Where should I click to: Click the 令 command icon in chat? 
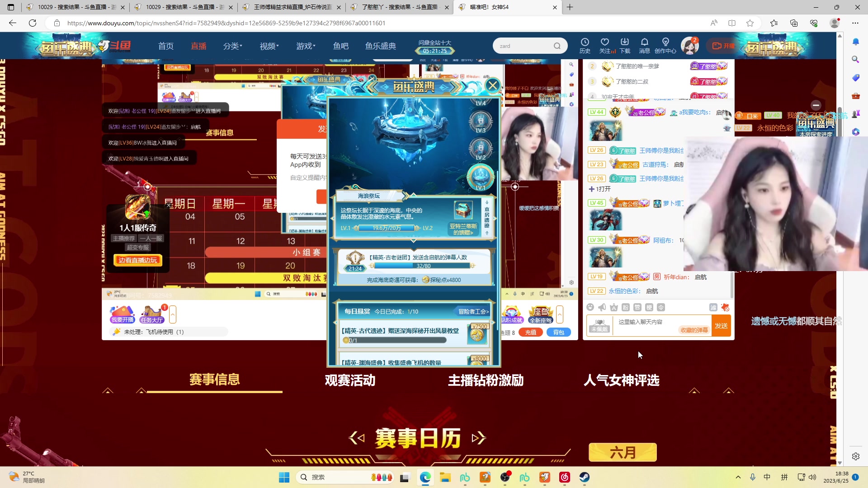(x=660, y=307)
